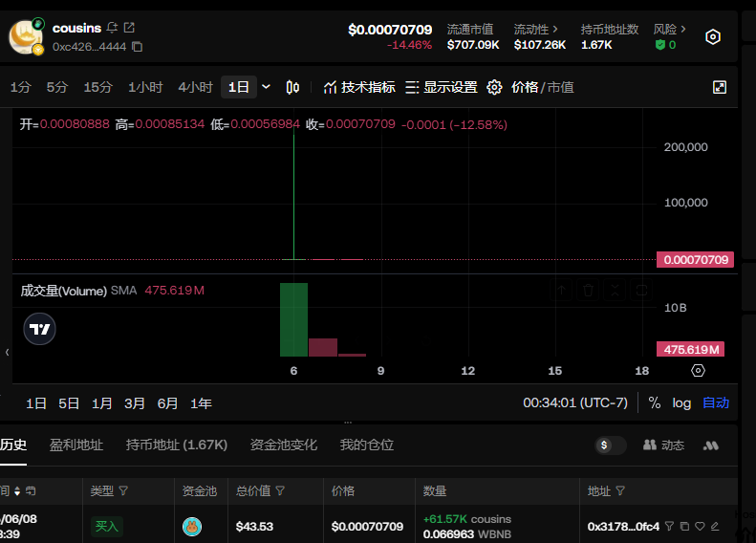756x543 pixels.
Task: Open the 我的仓位 tab
Action: (366, 445)
